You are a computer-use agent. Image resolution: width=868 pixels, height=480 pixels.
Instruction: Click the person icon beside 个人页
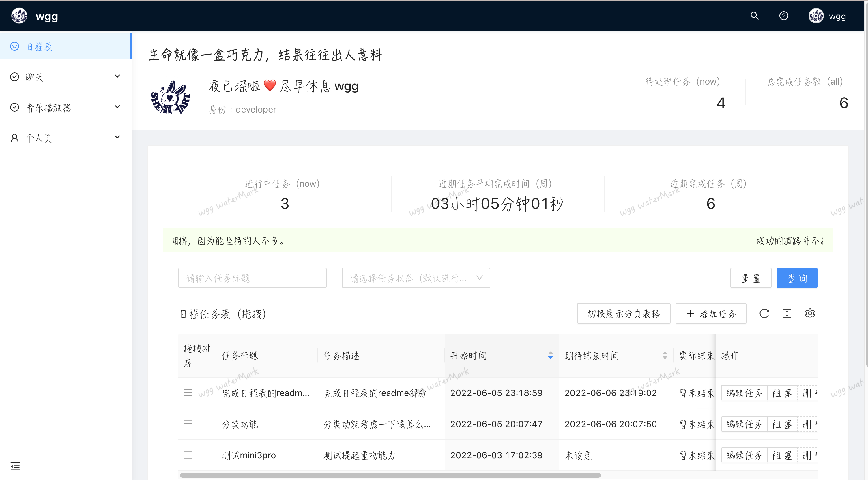(x=14, y=138)
